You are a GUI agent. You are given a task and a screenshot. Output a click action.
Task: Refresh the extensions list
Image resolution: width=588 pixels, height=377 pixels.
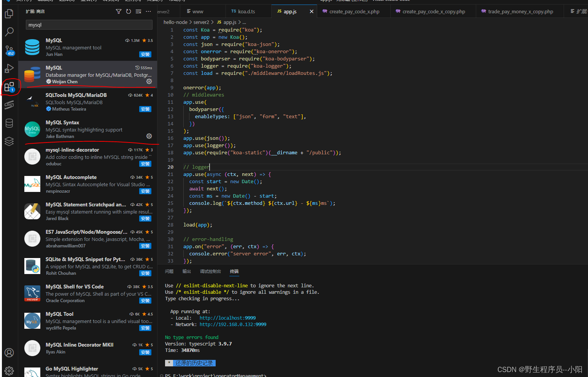click(x=129, y=11)
